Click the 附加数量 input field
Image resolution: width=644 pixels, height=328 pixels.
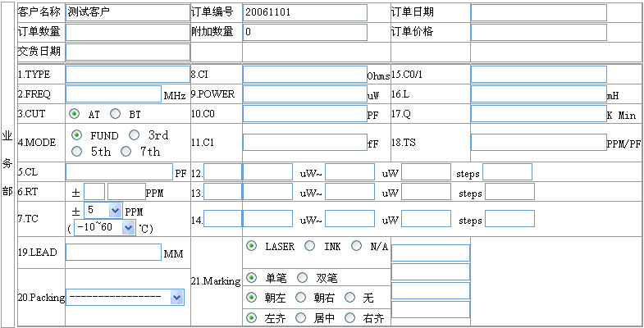click(305, 33)
